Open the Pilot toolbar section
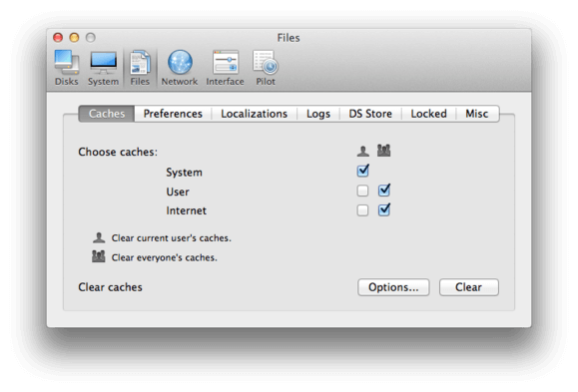578x392 pixels. click(266, 68)
